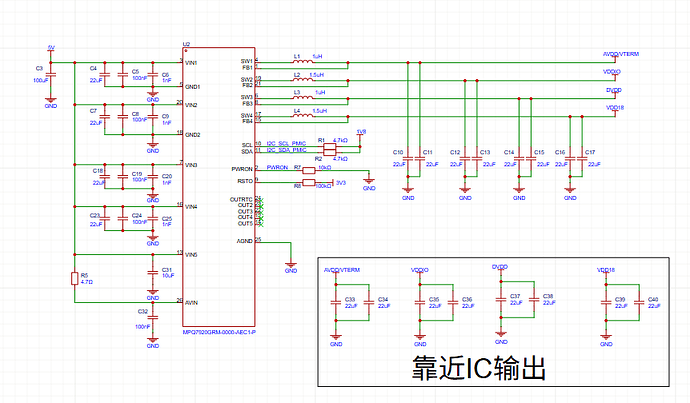Click the I2C_SCL_PMIC net label
The height and width of the screenshot is (403, 690).
coord(284,144)
